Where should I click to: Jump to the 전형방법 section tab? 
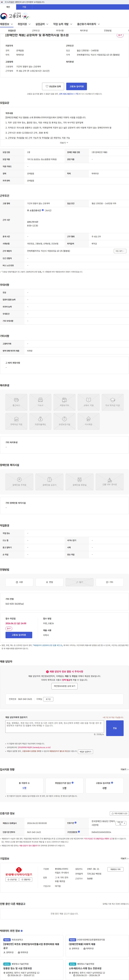coord(108,30)
